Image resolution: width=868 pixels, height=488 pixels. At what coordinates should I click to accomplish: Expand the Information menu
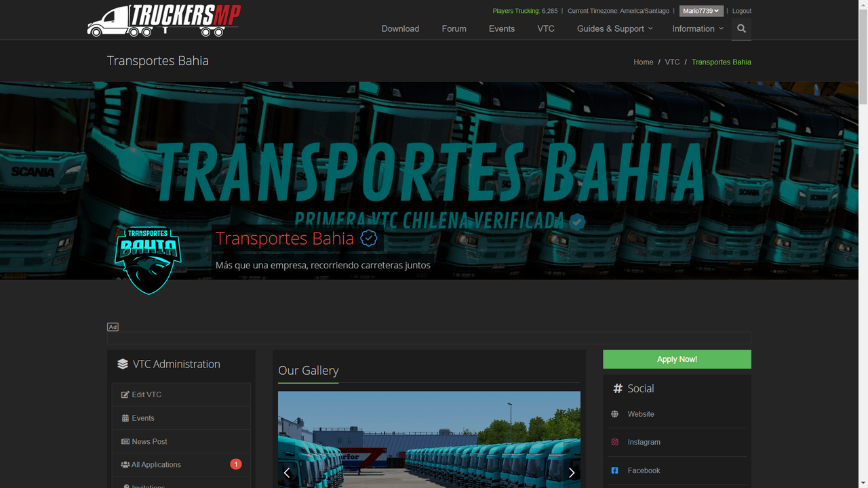pyautogui.click(x=698, y=28)
